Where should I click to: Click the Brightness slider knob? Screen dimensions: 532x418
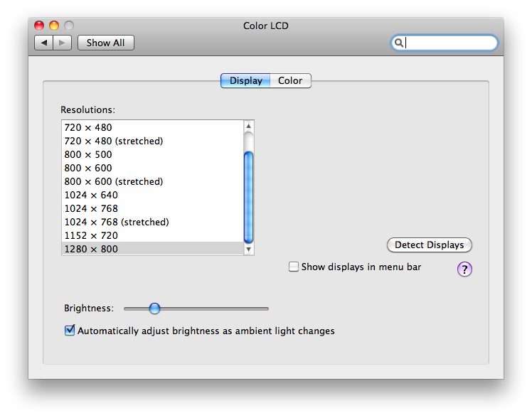(x=155, y=308)
